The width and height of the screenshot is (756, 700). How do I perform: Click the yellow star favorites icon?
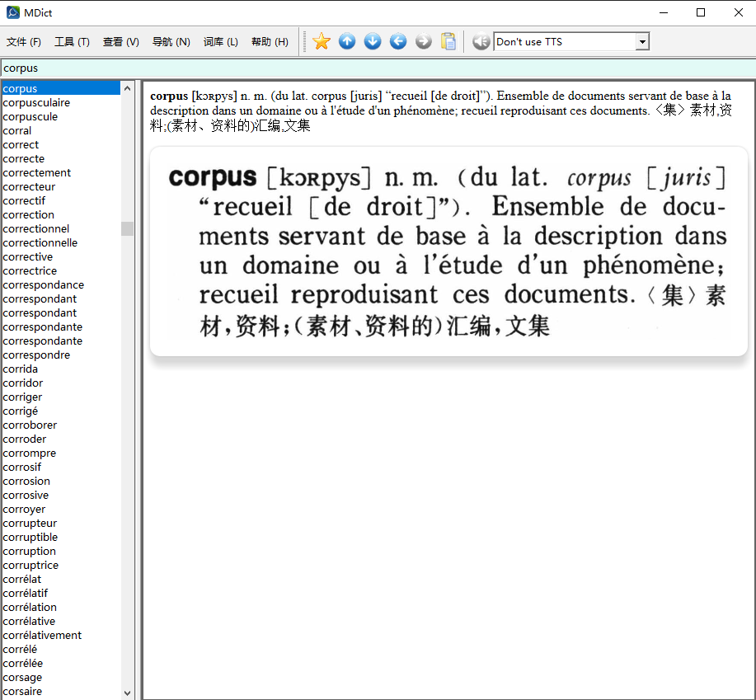click(x=322, y=41)
